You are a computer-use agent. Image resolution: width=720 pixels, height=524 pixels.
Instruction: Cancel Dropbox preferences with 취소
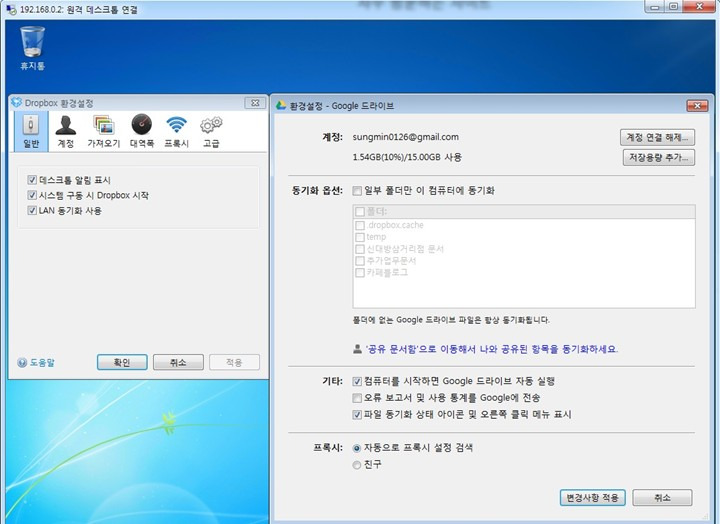tap(178, 362)
